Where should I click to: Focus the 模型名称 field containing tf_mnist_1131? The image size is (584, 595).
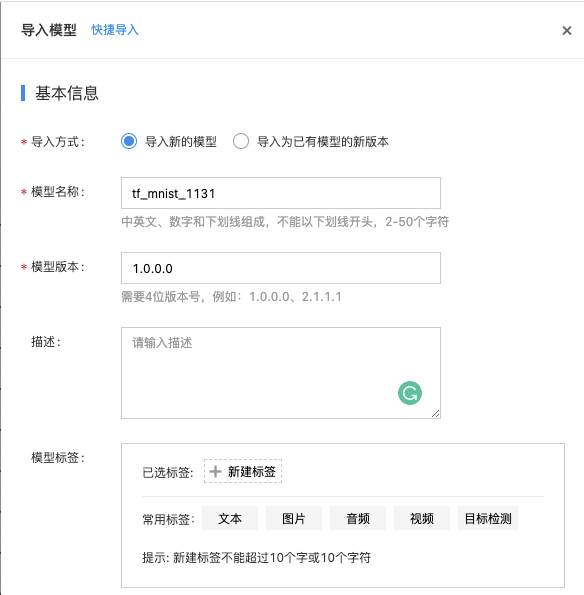click(x=281, y=193)
